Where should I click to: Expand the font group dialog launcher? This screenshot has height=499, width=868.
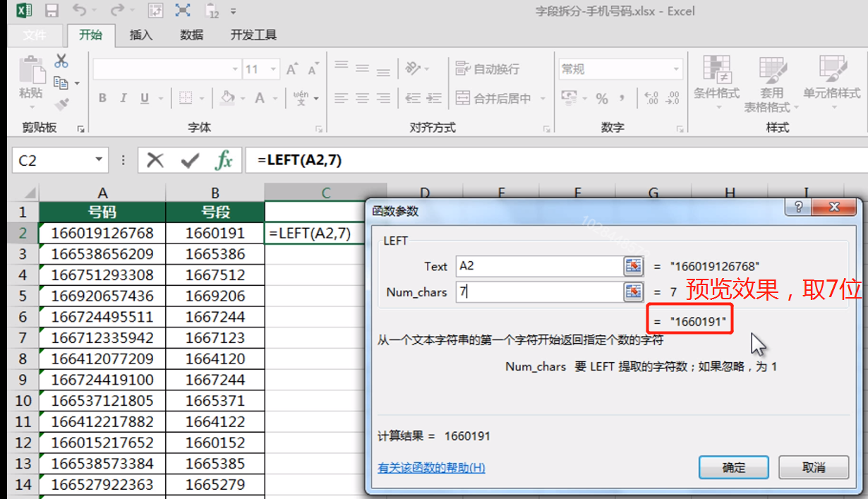pos(319,128)
